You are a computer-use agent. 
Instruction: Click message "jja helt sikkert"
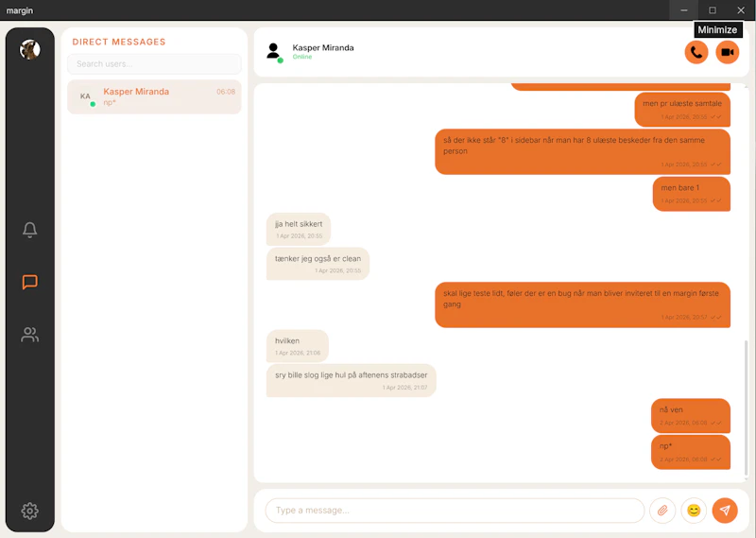299,229
